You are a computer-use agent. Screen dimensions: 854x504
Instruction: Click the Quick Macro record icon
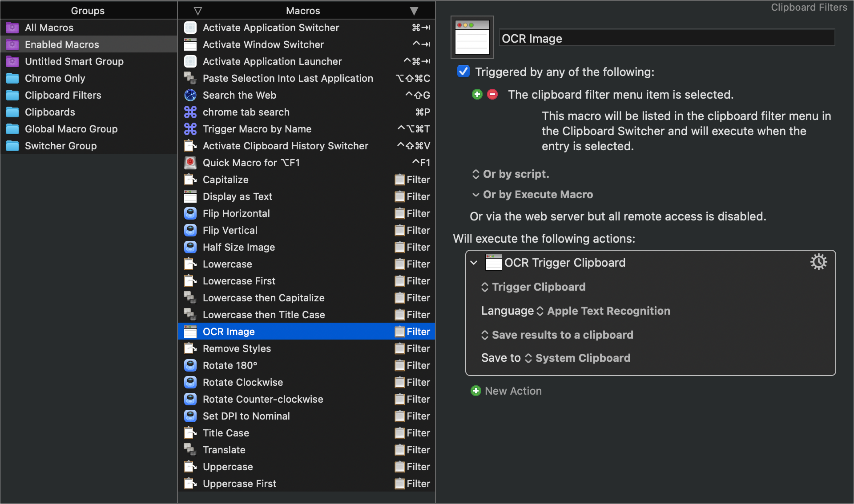[x=190, y=163]
